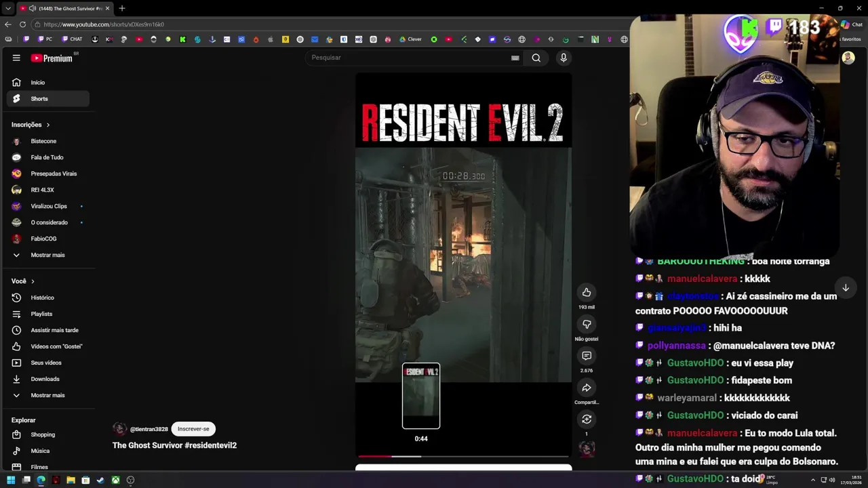
Task: Open @tientran3828 channel name
Action: pyautogui.click(x=149, y=429)
